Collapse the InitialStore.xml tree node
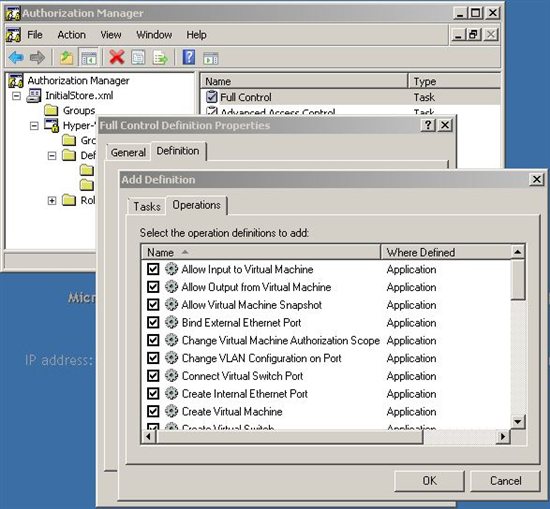 click(x=16, y=96)
